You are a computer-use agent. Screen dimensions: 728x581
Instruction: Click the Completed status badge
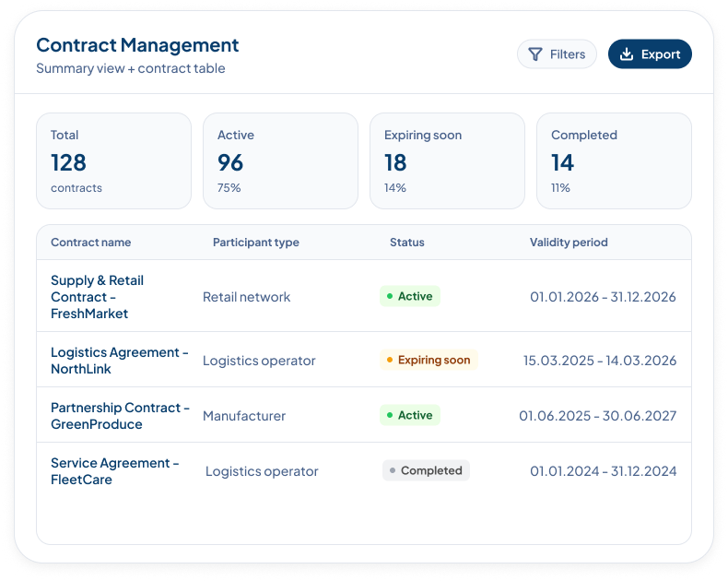point(426,470)
